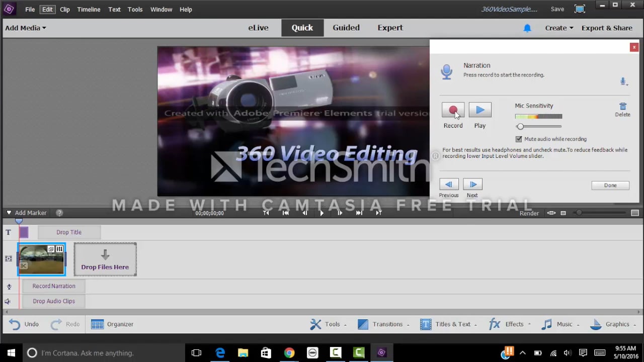Open clip adjustments icon on thumbnail
Screen dimensions: 644x362
[59, 249]
